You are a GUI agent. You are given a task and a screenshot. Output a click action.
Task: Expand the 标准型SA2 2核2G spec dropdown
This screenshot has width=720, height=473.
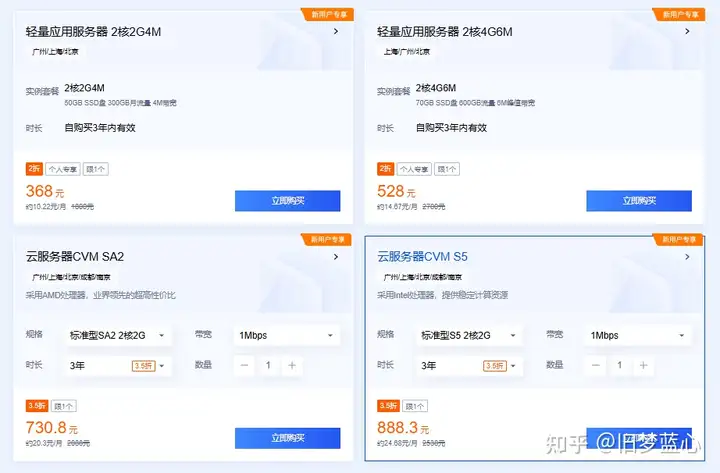tap(118, 335)
